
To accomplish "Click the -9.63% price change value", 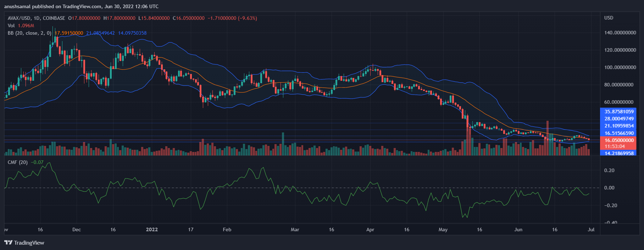I will 248,18.
